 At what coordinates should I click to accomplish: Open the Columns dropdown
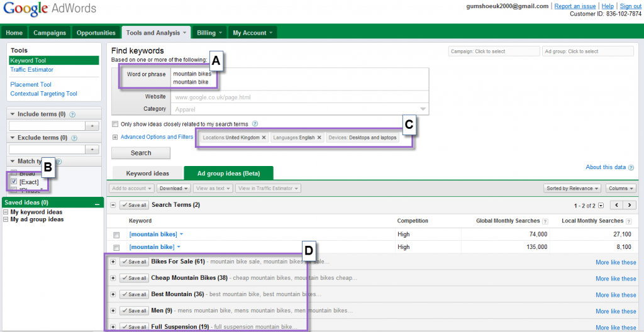pos(620,188)
